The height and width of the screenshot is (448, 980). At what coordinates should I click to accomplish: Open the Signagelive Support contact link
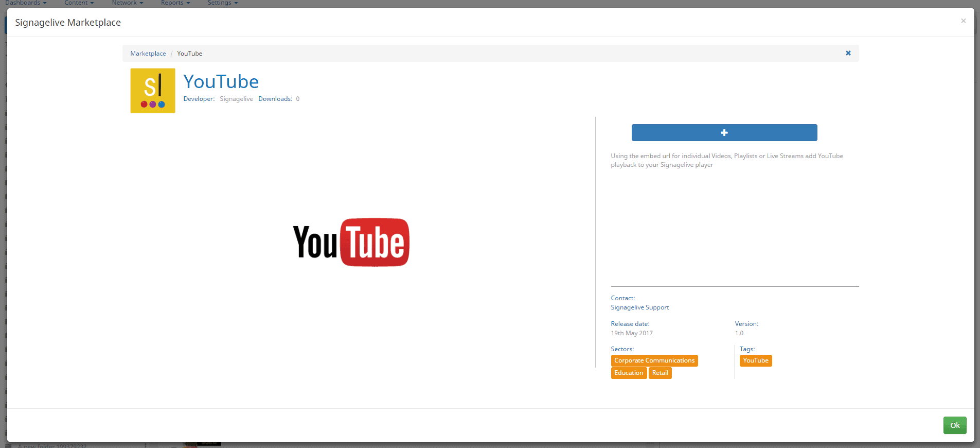pos(639,307)
